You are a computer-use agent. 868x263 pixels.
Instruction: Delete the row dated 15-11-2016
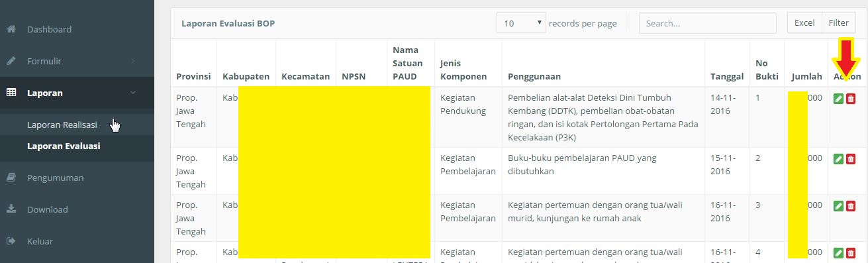tap(851, 159)
